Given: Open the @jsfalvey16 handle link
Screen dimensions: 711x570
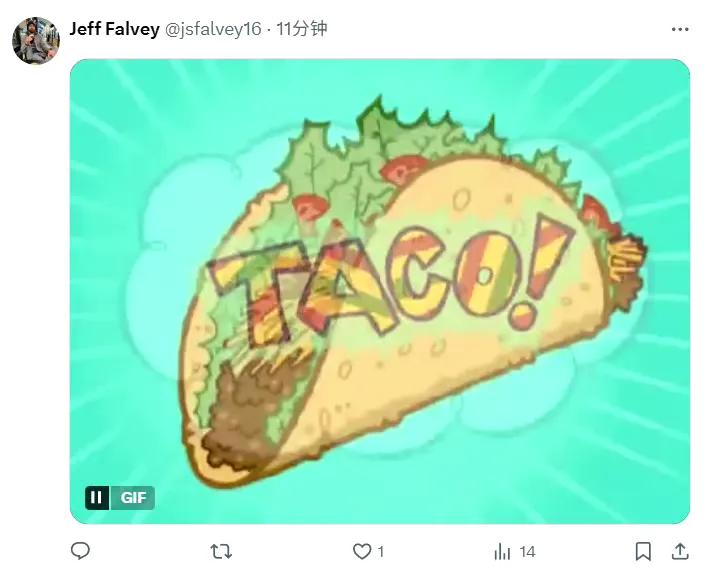Looking at the screenshot, I should tap(213, 29).
